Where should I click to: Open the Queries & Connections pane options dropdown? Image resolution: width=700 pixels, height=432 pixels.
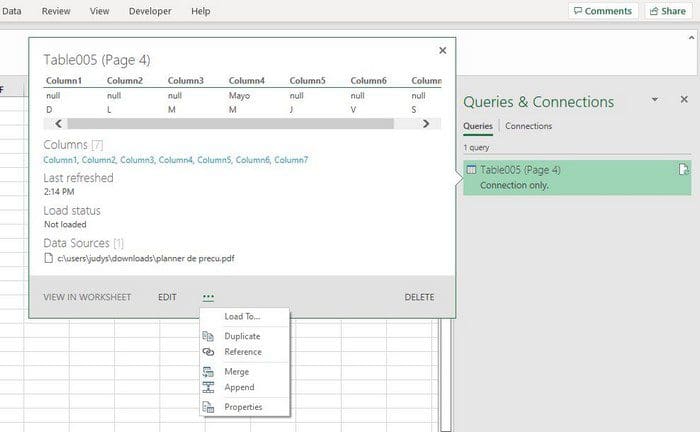[x=655, y=99]
